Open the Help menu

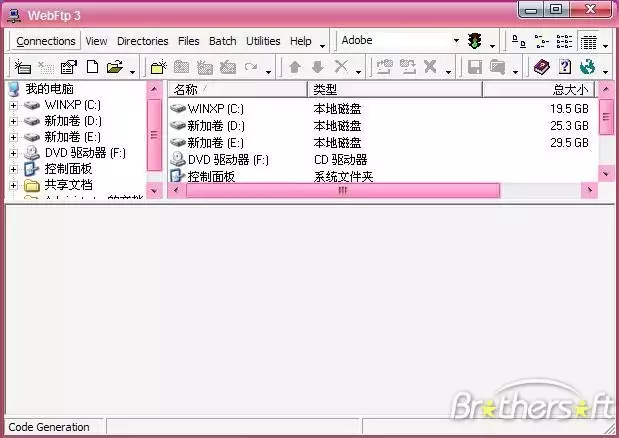coord(300,41)
